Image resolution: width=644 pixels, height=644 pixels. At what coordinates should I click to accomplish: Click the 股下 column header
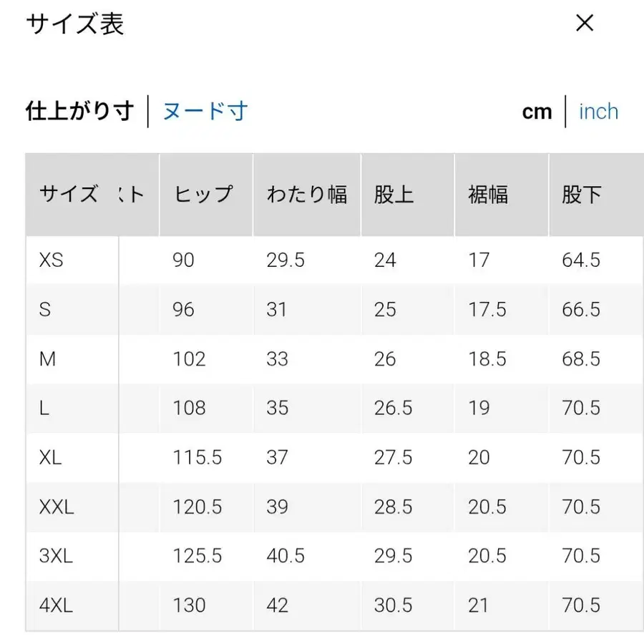(x=580, y=195)
